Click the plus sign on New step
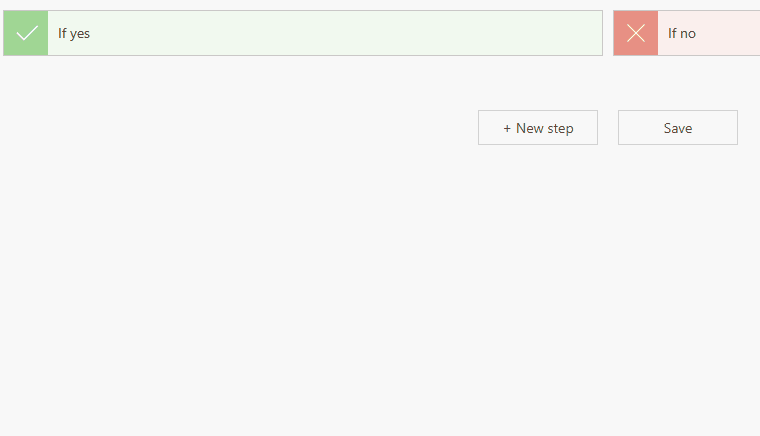The height and width of the screenshot is (436, 760). (x=507, y=128)
